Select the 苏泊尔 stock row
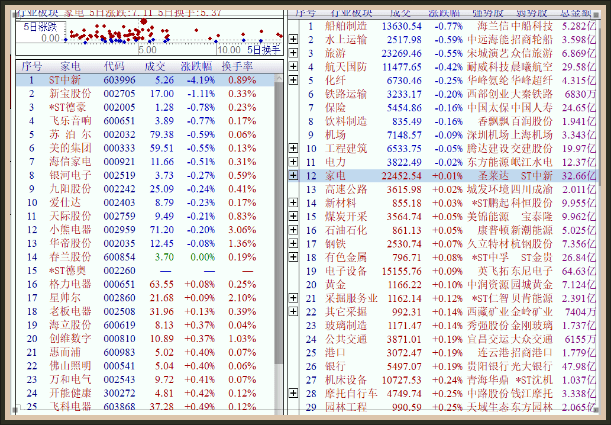Image resolution: width=611 pixels, height=425 pixels. click(x=145, y=135)
